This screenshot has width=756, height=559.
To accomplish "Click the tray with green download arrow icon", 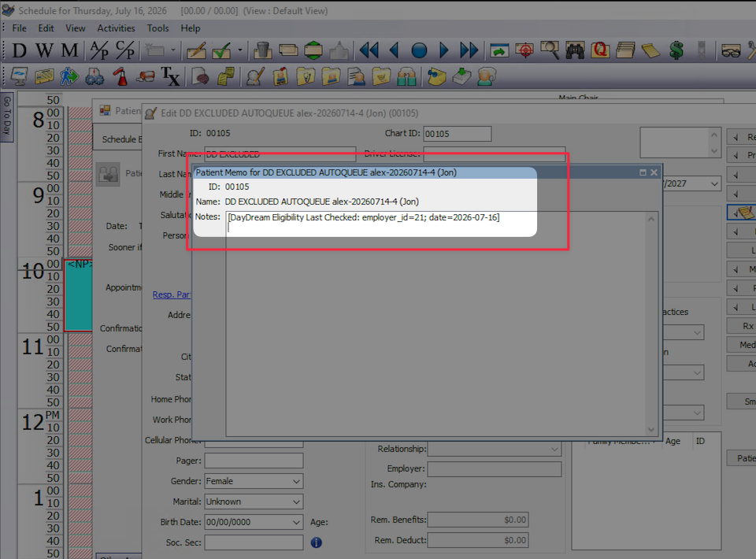I will click(x=461, y=76).
